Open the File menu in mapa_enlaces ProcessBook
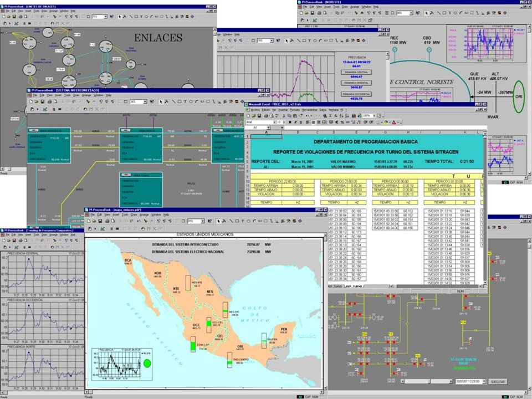The width and height of the screenshot is (532, 399). click(93, 215)
